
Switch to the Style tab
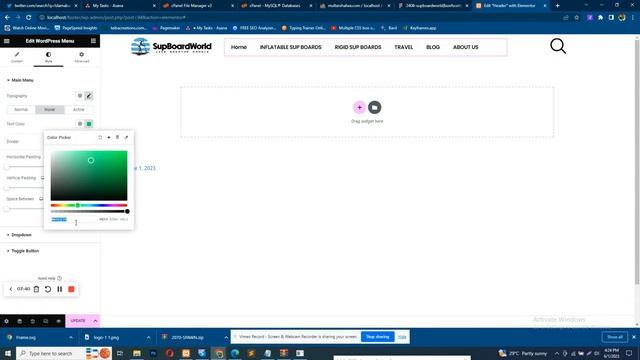click(x=49, y=57)
